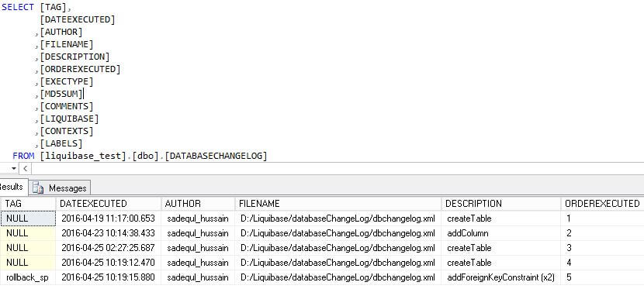Select cell 2016-04-25 10:19:15.880
644x289 pixels.
click(x=108, y=277)
